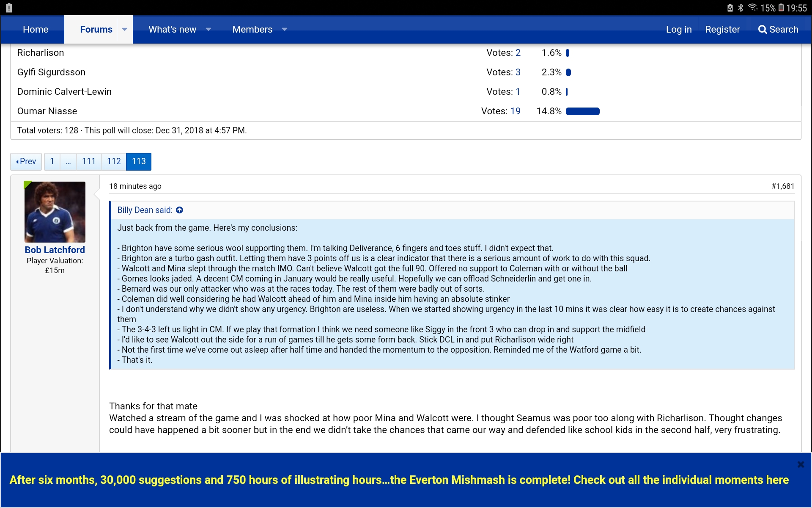Open the 18 minutes ago timestamp link

(x=135, y=186)
